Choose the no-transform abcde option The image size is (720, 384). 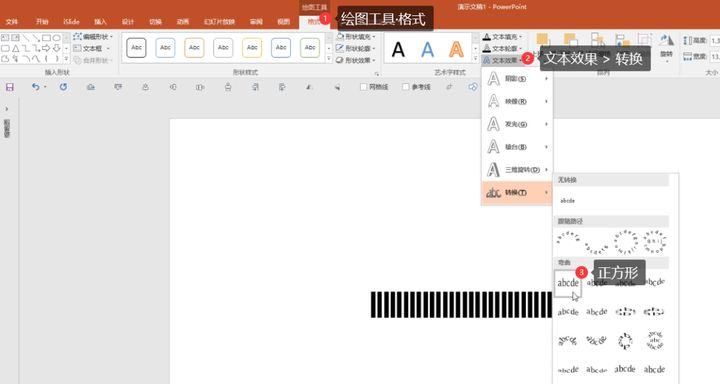(x=568, y=201)
